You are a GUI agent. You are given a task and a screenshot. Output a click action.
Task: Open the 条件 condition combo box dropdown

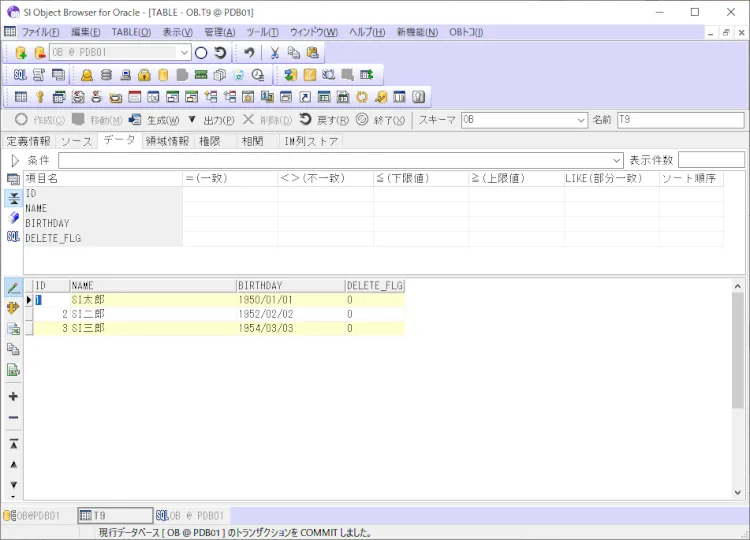(x=616, y=161)
